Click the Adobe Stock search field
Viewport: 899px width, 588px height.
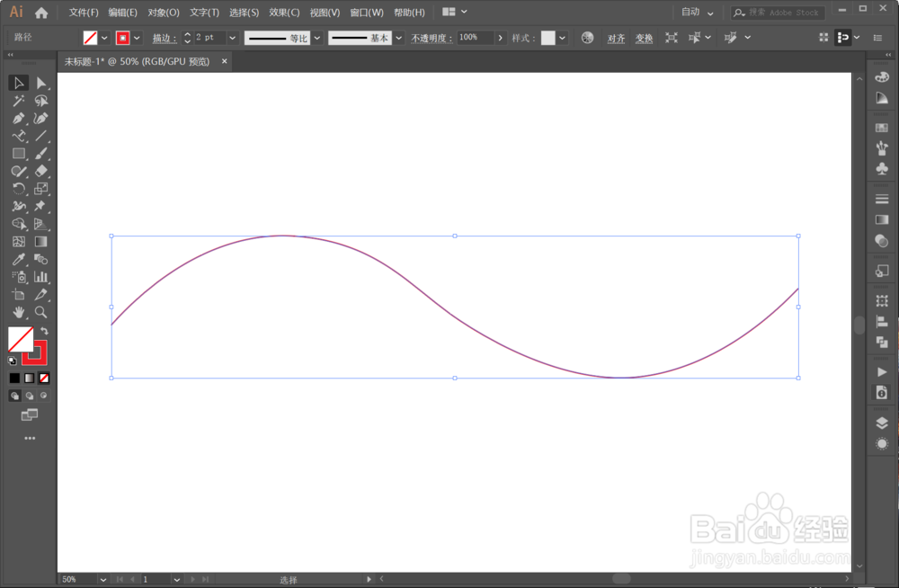(x=778, y=12)
